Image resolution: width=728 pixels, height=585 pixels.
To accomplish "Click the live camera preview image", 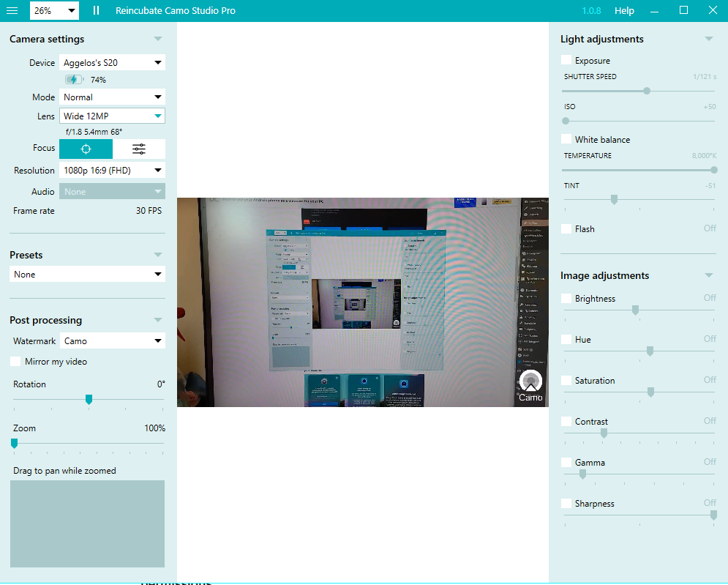I will (x=363, y=302).
